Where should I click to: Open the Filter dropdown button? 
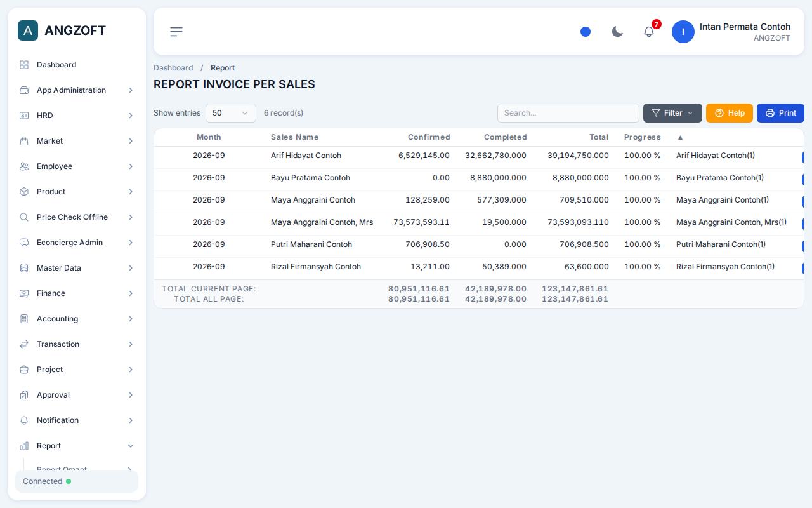[x=672, y=113]
